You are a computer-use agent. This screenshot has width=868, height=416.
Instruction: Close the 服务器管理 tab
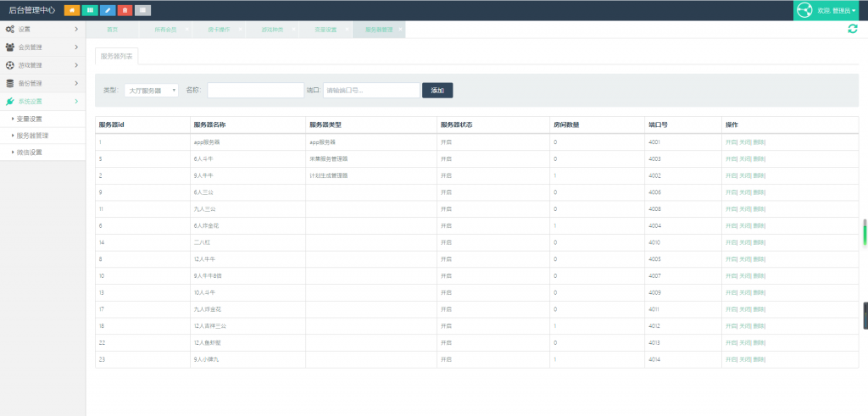[400, 30]
